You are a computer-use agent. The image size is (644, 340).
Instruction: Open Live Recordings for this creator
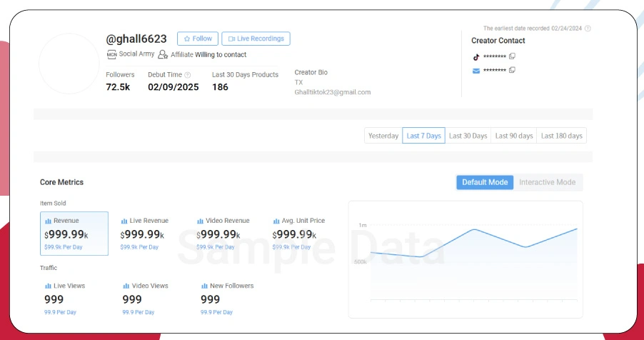pos(256,39)
